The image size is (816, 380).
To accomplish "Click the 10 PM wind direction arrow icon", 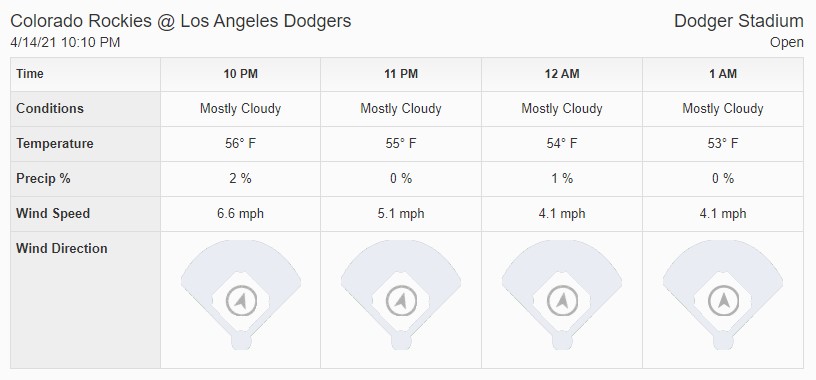I will 241,300.
